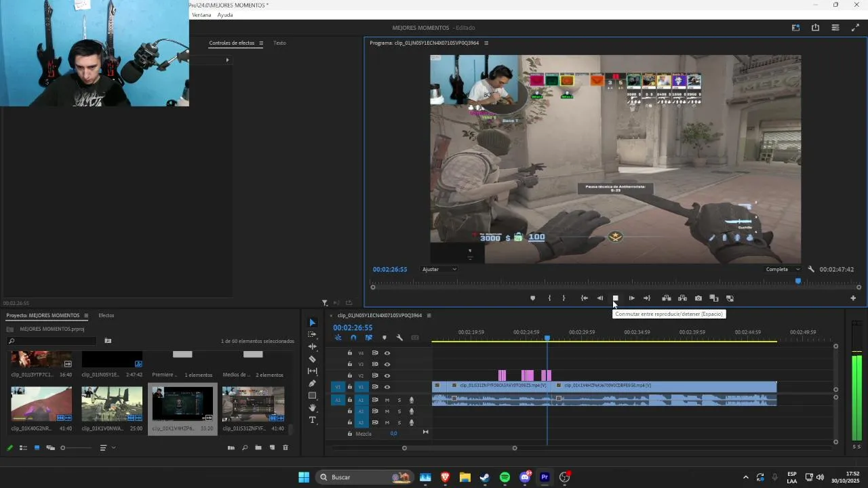The width and height of the screenshot is (868, 488).
Task: Hide track V4 with eye icon
Action: coord(387,352)
